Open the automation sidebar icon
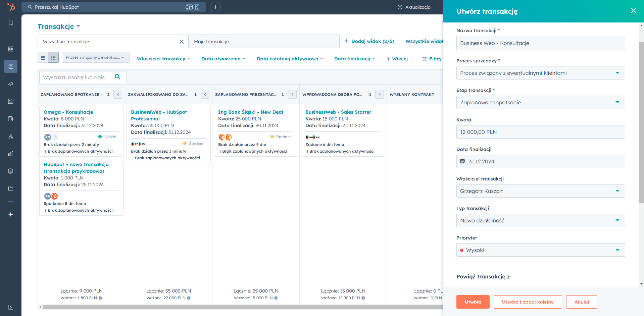 point(11,136)
